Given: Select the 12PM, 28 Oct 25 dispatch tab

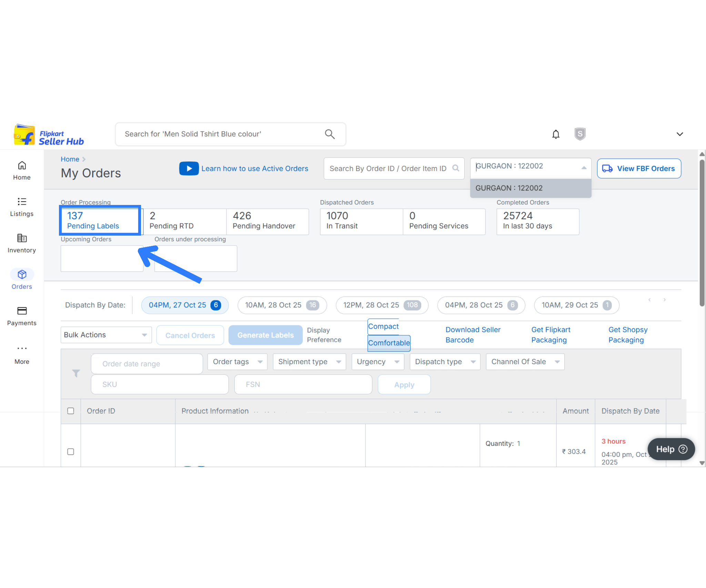Looking at the screenshot, I should 382,305.
